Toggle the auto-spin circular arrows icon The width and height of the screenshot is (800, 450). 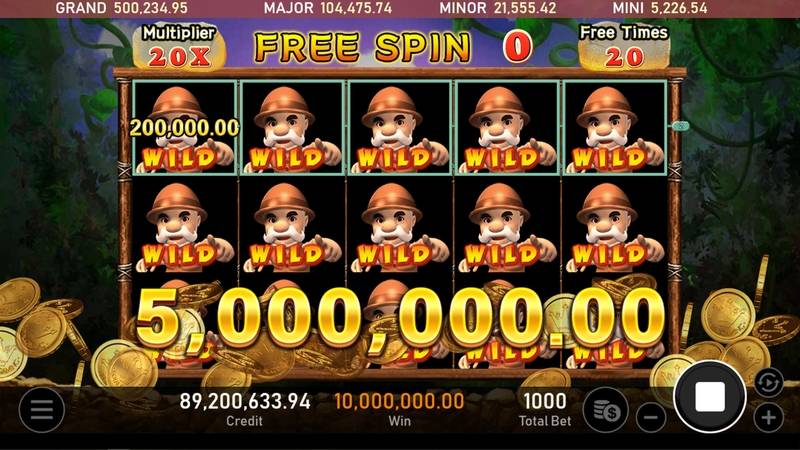coord(768,382)
